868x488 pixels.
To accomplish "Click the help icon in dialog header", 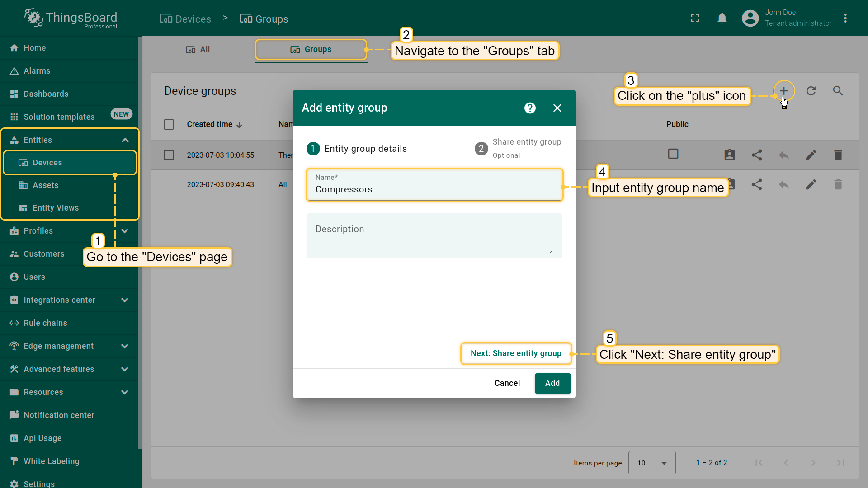I will coord(530,108).
